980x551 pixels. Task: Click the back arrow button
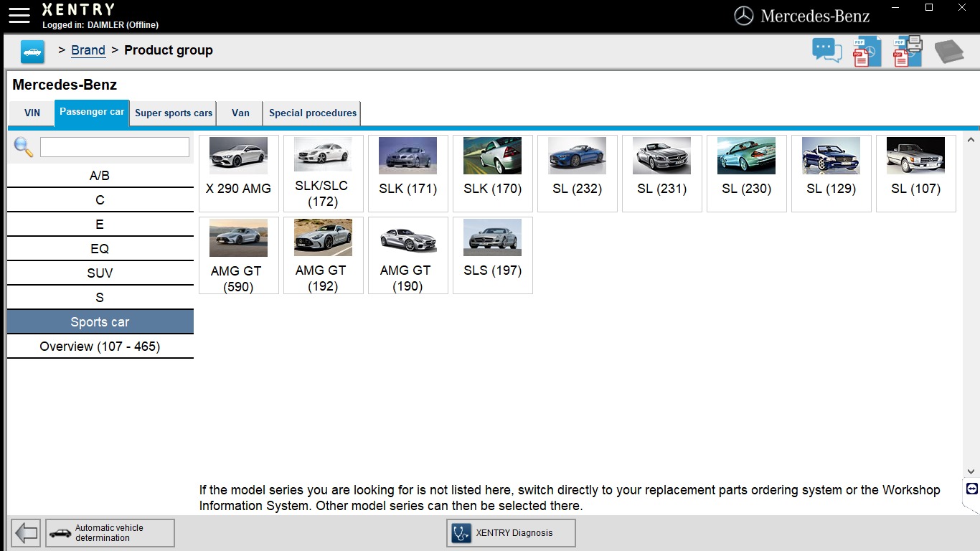(27, 533)
